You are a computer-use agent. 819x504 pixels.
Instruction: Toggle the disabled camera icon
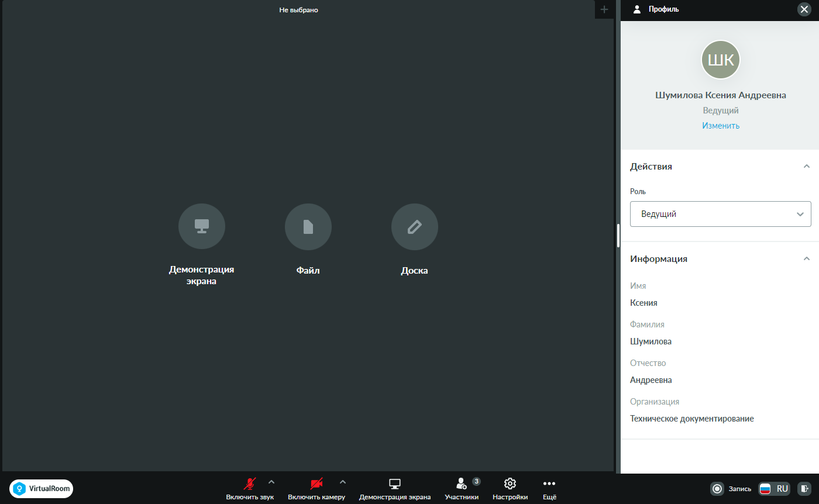point(316,484)
